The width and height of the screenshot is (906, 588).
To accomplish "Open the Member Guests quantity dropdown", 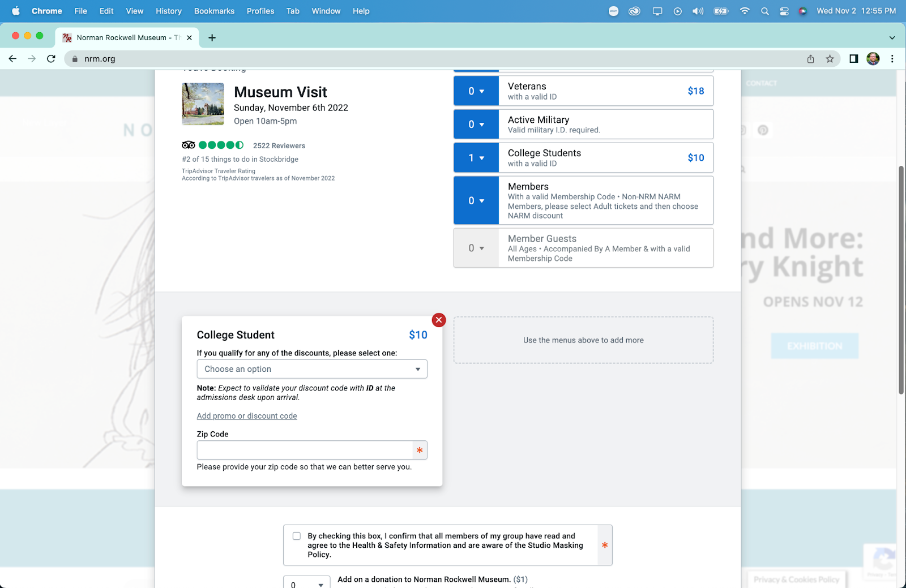I will tap(476, 248).
